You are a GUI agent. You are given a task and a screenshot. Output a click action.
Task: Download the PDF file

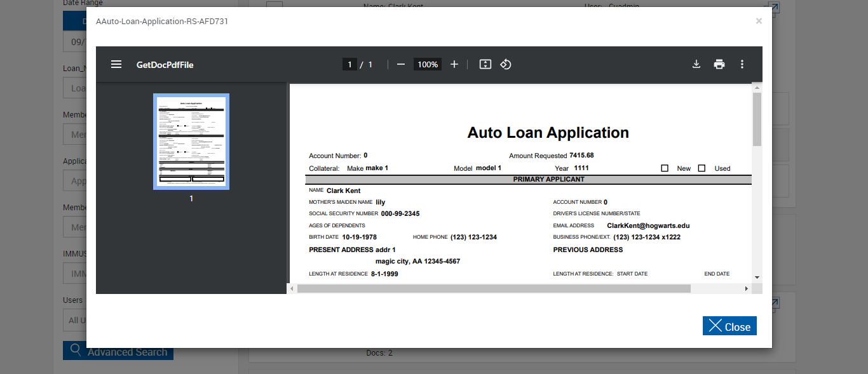[x=696, y=64]
